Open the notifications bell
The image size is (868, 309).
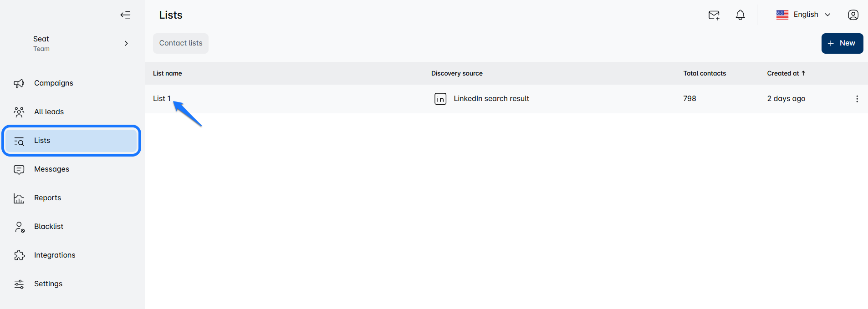740,15
